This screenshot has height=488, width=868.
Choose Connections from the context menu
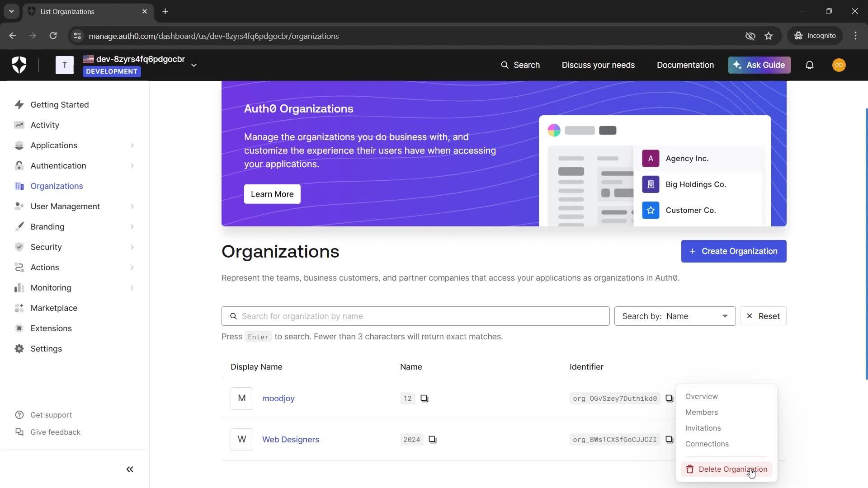(x=707, y=444)
